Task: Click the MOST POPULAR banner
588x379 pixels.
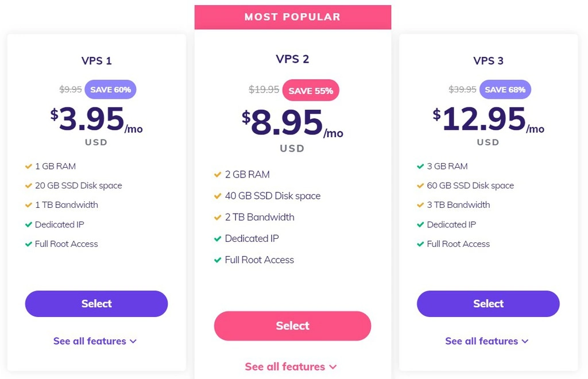Action: [293, 17]
